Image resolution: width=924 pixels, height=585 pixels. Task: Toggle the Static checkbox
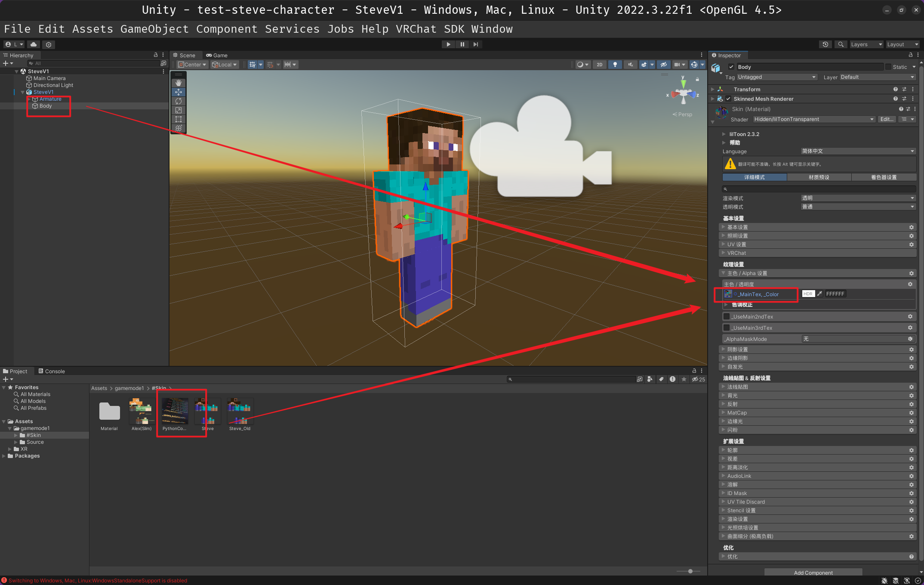[888, 67]
